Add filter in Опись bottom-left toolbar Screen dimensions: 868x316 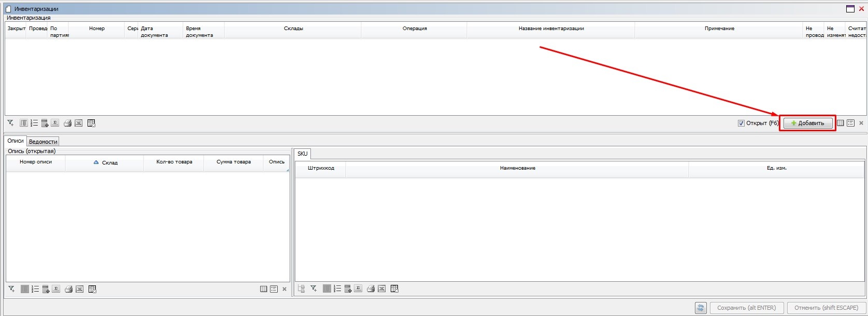point(11,289)
